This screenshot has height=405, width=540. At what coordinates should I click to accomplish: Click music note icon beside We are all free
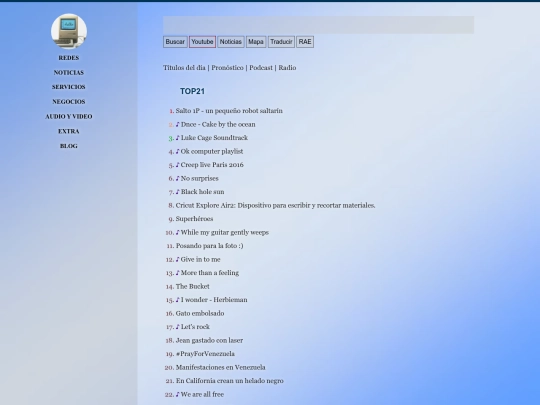178,394
